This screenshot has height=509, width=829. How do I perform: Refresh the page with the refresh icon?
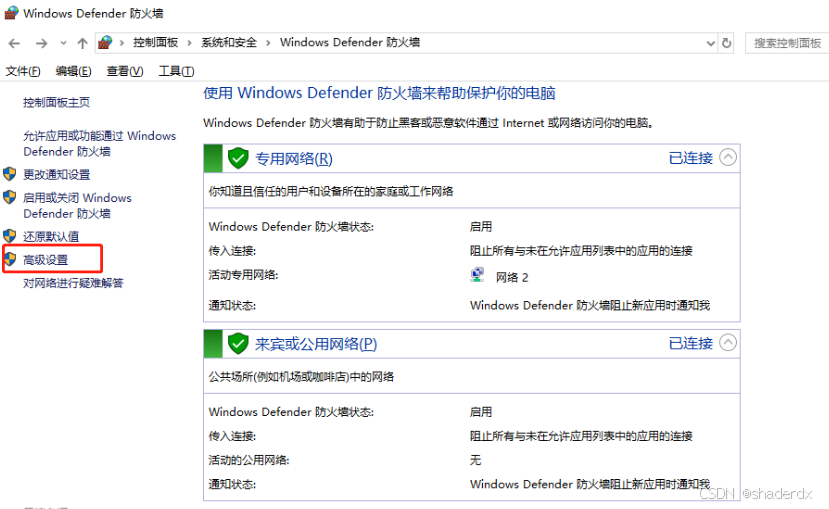point(727,43)
